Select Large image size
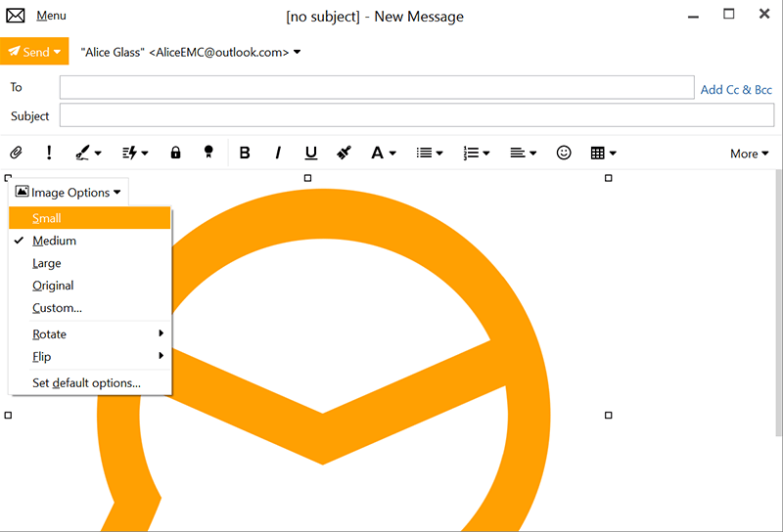This screenshot has width=783, height=532. point(90,263)
